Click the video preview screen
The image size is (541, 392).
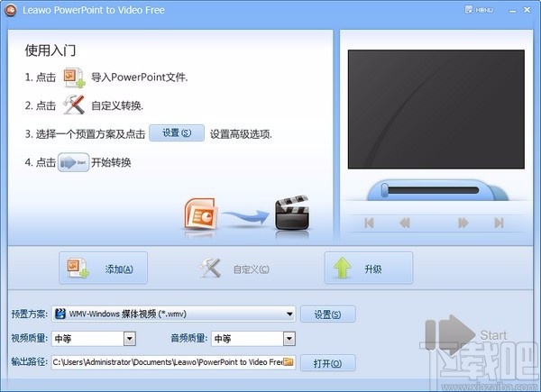pyautogui.click(x=436, y=109)
